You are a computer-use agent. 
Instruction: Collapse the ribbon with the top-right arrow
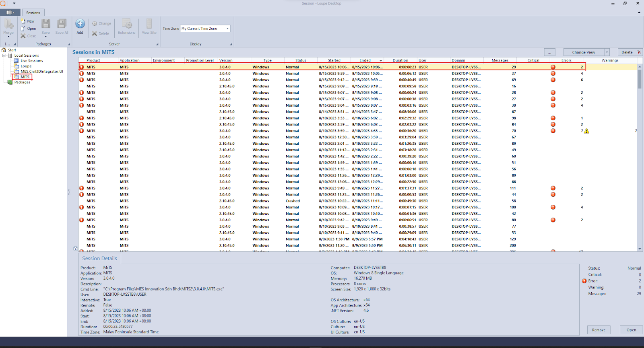639,12
